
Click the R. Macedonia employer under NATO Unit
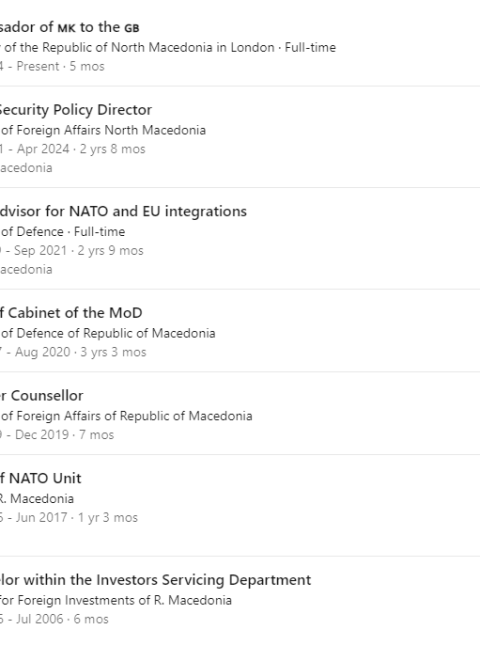(37, 499)
